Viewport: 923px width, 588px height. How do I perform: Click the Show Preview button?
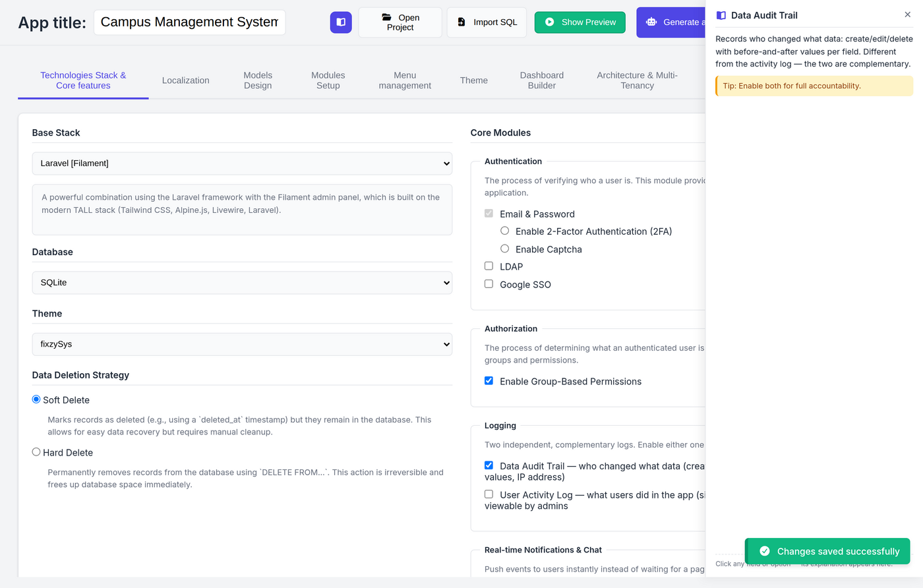click(580, 22)
